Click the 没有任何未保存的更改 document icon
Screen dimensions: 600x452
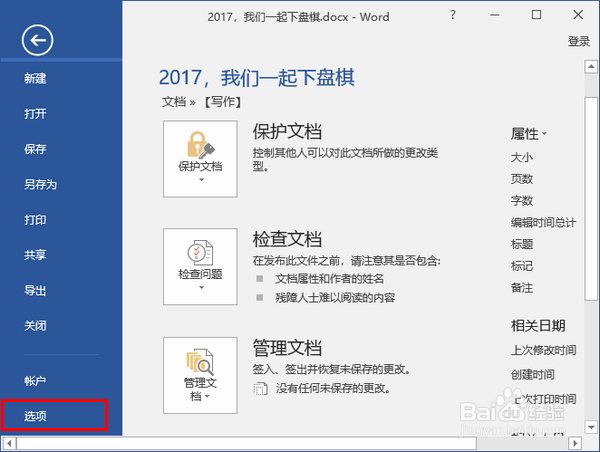pyautogui.click(x=260, y=388)
